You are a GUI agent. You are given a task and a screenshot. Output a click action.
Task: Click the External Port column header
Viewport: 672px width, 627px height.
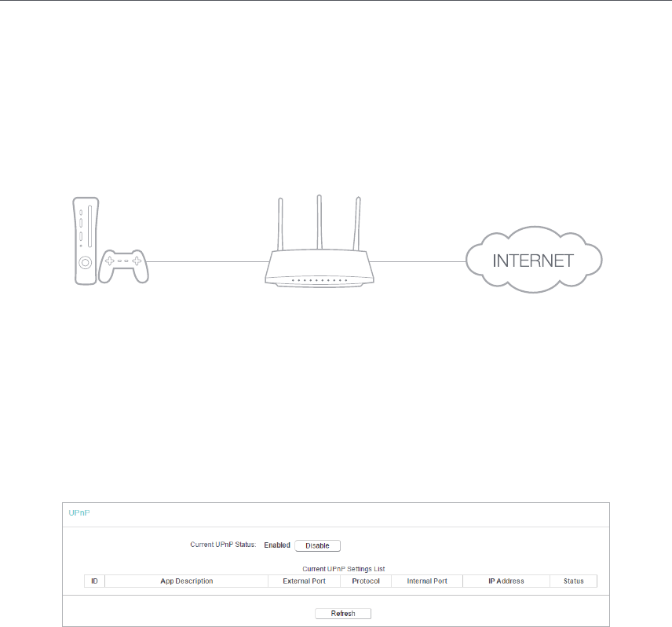[305, 581]
